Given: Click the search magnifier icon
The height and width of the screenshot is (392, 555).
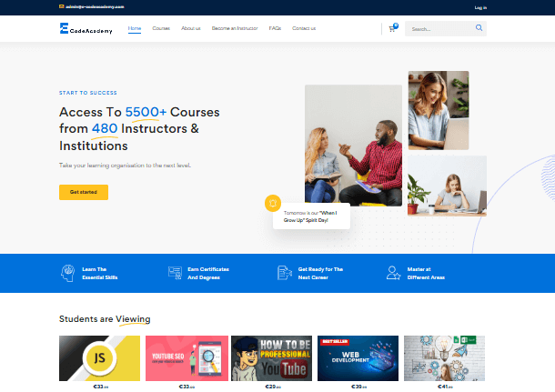Looking at the screenshot, I should click(x=479, y=28).
